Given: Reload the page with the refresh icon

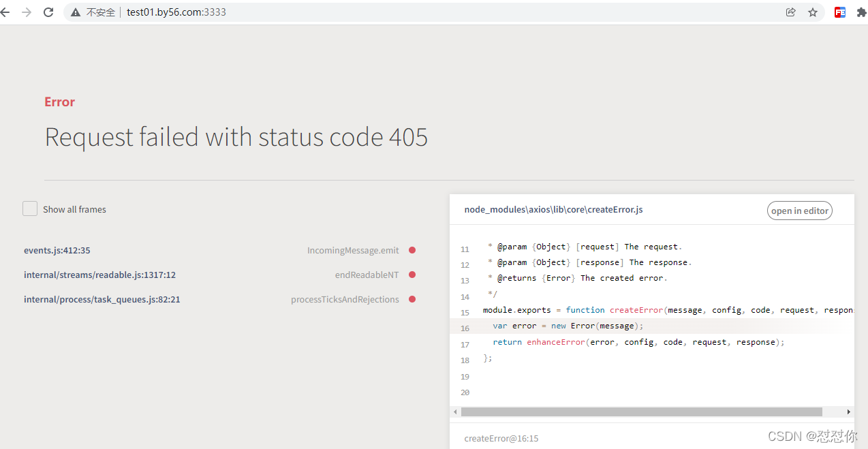Looking at the screenshot, I should tap(48, 12).
